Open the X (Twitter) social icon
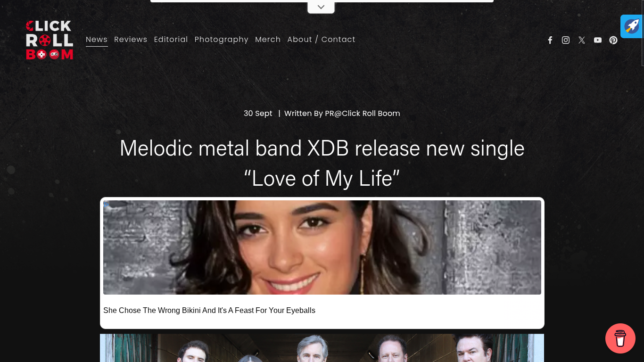Image resolution: width=644 pixels, height=362 pixels. point(582,40)
